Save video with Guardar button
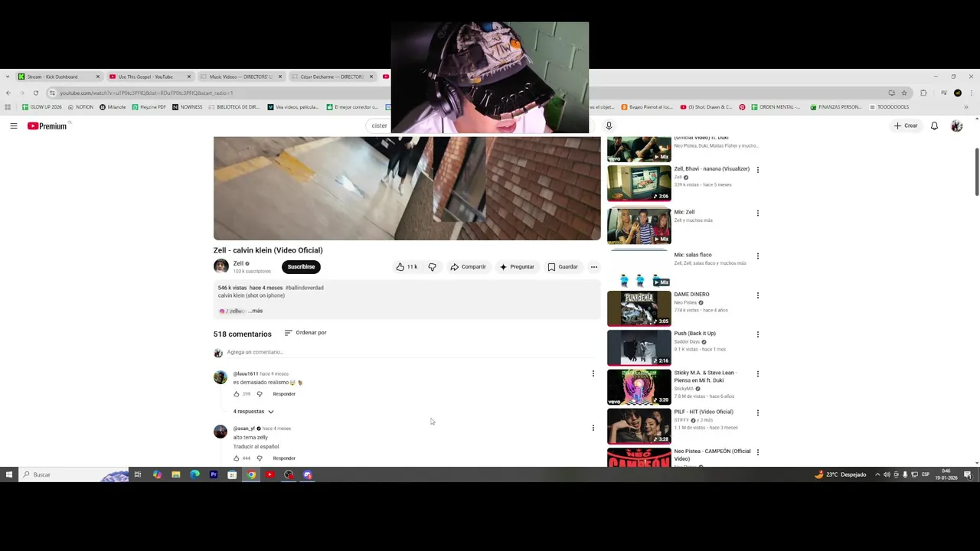 [563, 267]
